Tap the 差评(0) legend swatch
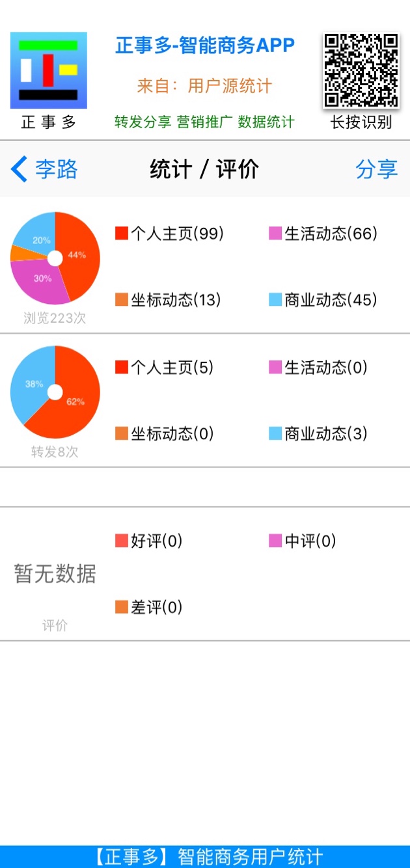Image resolution: width=410 pixels, height=868 pixels. pyautogui.click(x=122, y=607)
